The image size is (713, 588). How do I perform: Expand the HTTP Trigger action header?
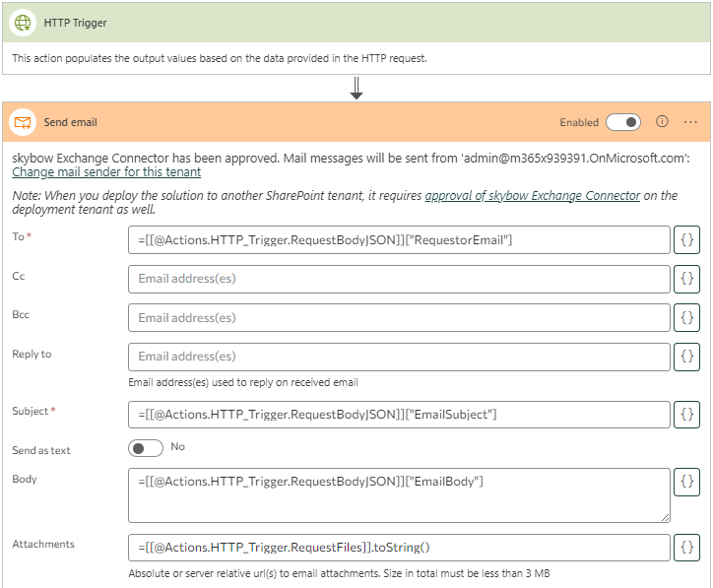(295, 23)
